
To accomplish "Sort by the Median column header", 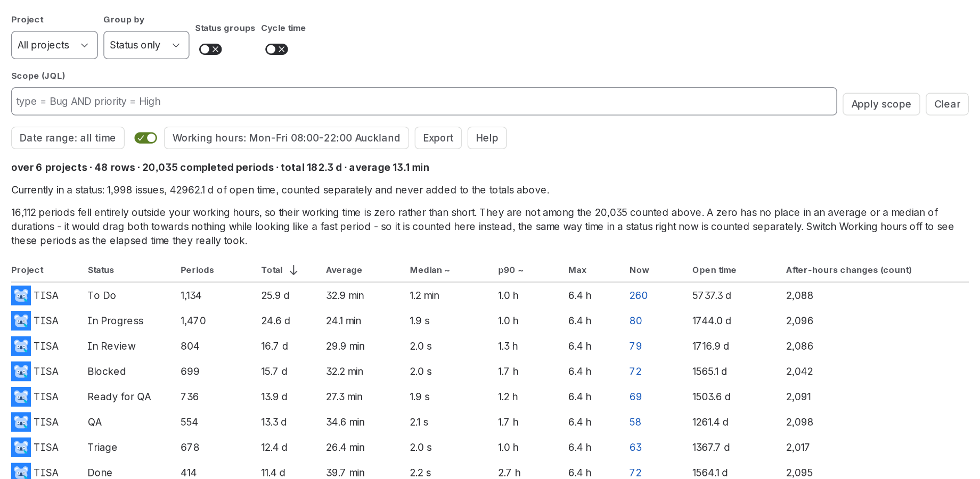I will pos(430,270).
